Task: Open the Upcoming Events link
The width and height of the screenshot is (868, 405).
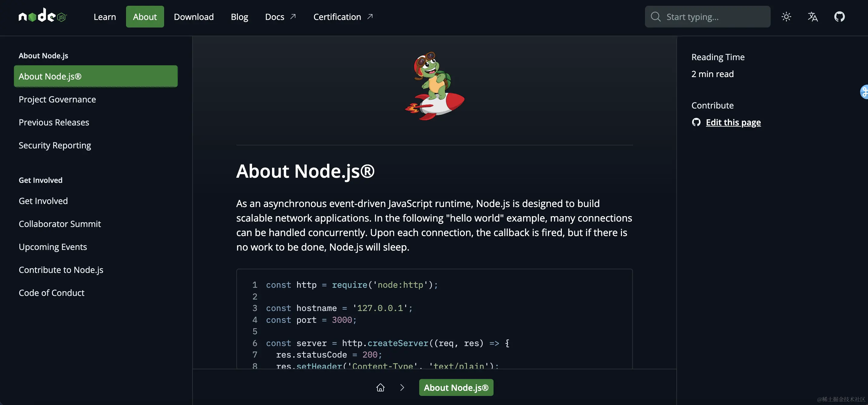Action: (53, 247)
